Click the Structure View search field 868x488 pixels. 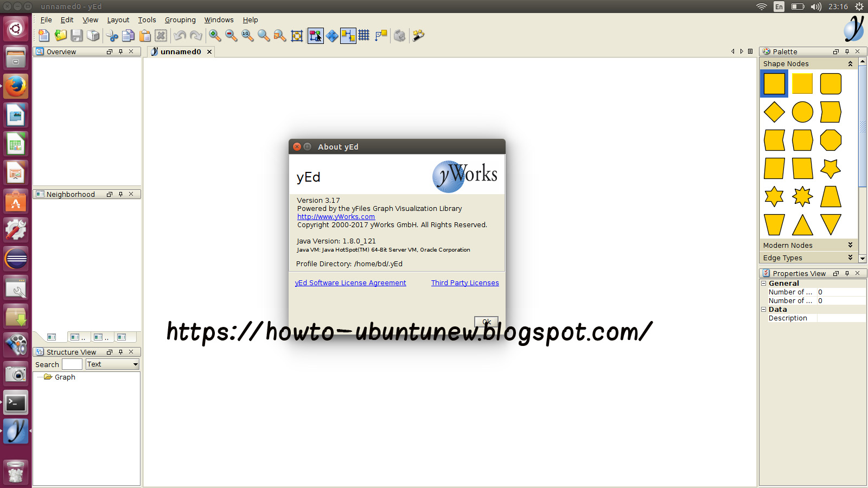pyautogui.click(x=72, y=364)
